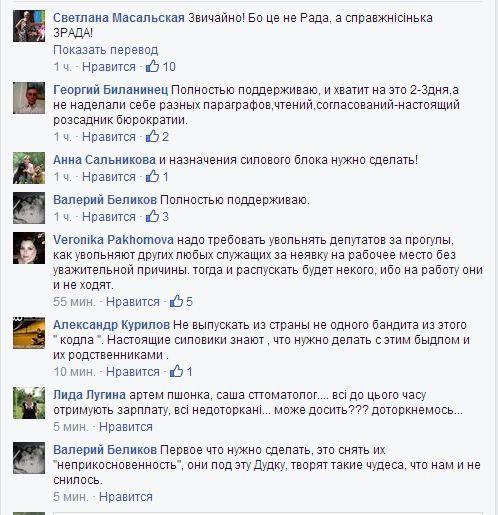Click thumbs-up icon on Александр Курилов's comment
The width and height of the screenshot is (498, 515).
[176, 371]
